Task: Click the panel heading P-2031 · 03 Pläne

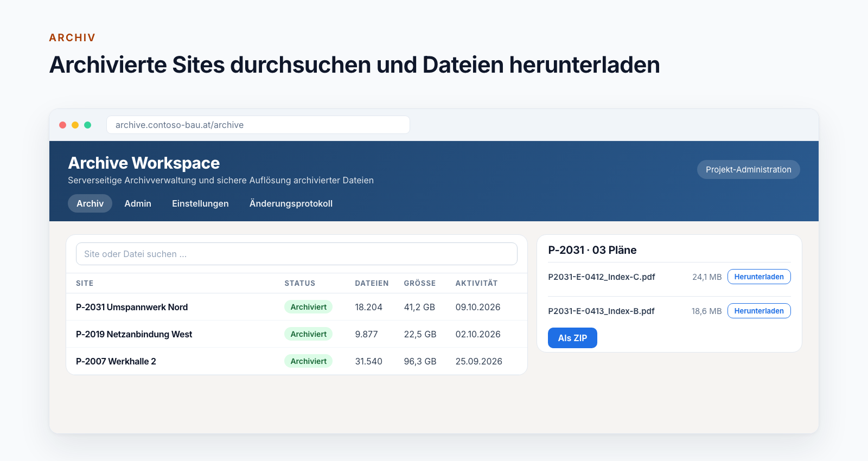Action: (x=592, y=250)
